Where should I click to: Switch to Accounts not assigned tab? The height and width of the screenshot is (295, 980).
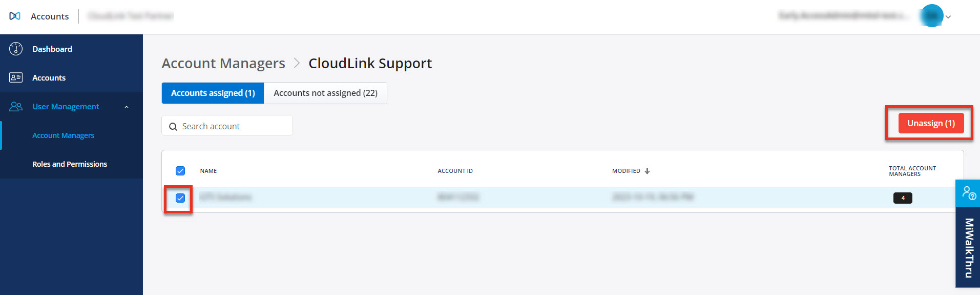pyautogui.click(x=325, y=93)
